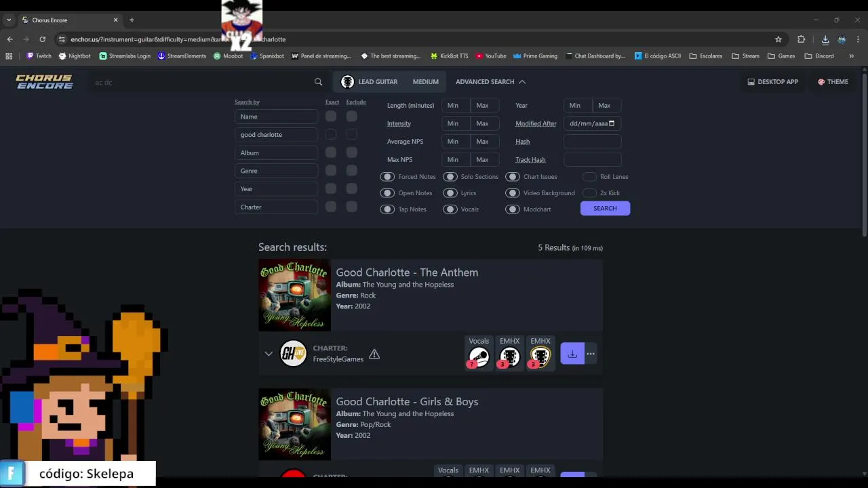Open the Twitch bookmark

[39, 56]
